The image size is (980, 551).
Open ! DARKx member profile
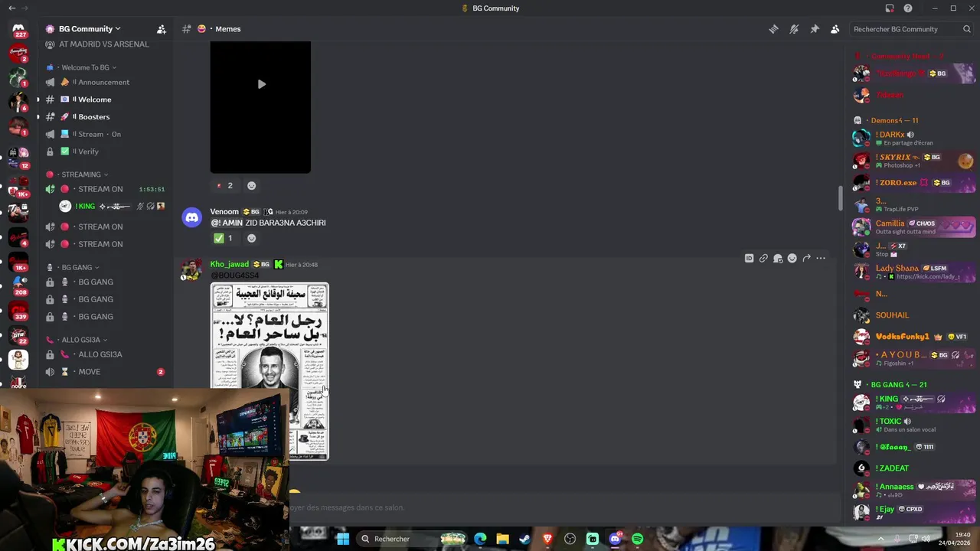pyautogui.click(x=913, y=138)
